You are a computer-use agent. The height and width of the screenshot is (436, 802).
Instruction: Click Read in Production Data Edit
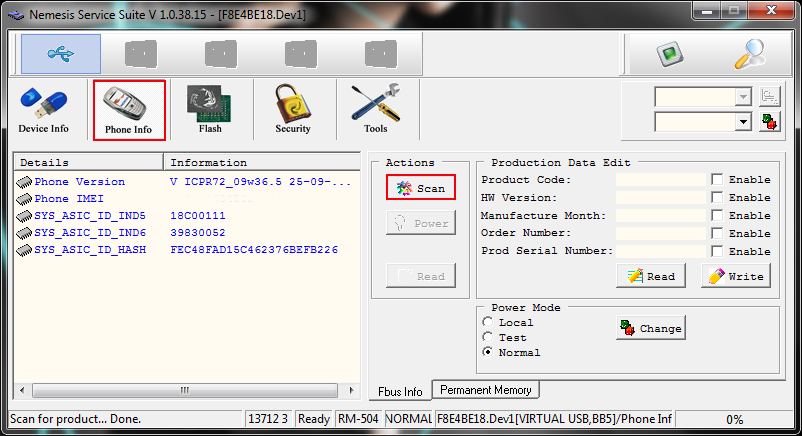point(651,276)
